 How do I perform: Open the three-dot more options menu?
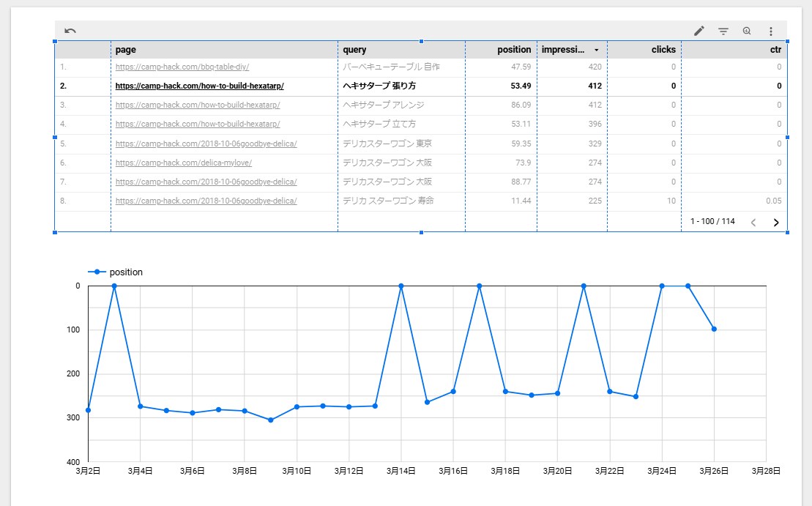click(x=770, y=31)
